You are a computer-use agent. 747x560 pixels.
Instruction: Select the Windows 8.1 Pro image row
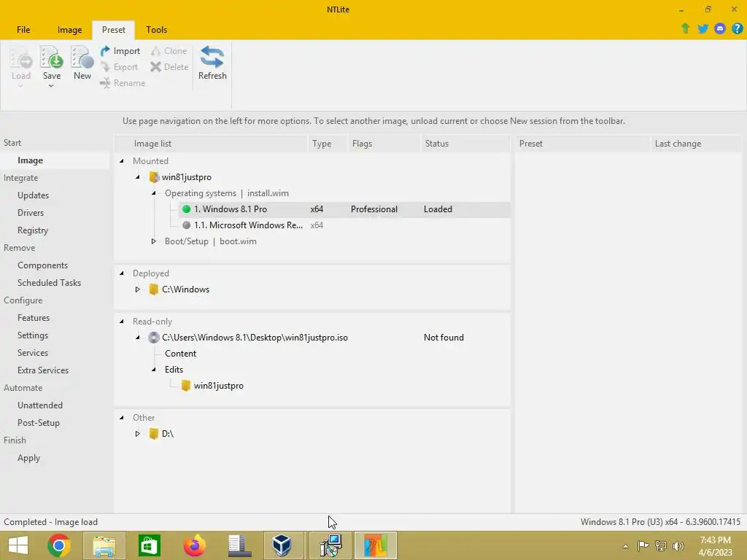(344, 209)
